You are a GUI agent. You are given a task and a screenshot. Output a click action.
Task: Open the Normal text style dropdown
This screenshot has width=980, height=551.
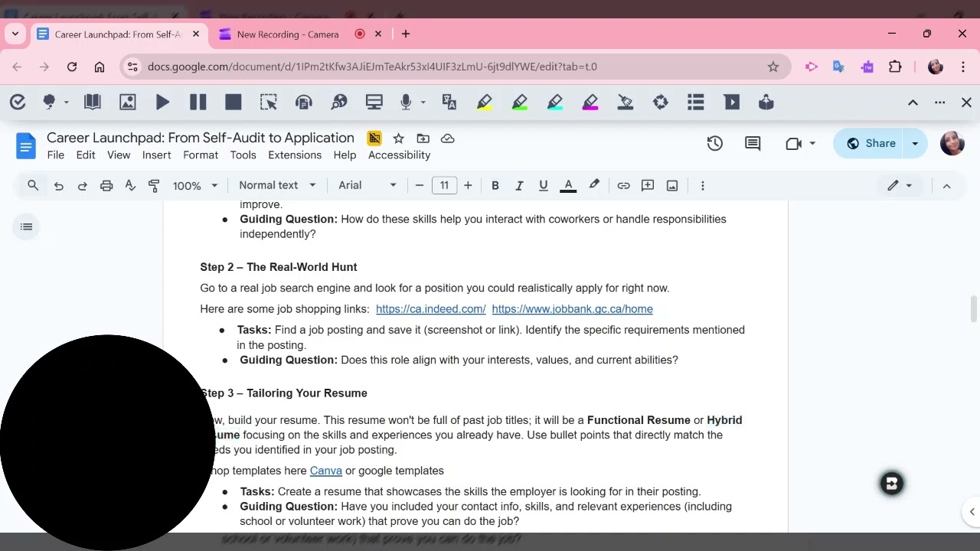[x=277, y=185]
